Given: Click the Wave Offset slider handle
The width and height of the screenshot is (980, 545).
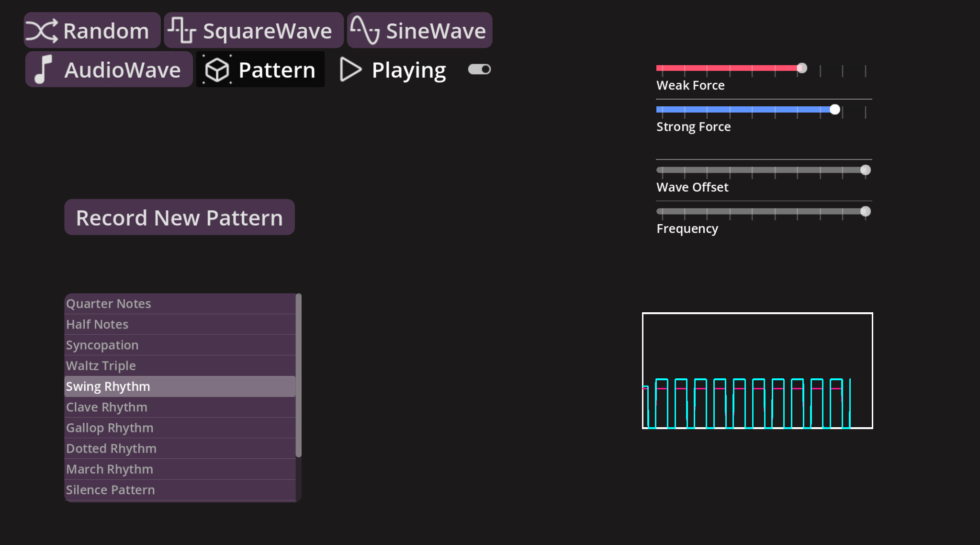Looking at the screenshot, I should (866, 170).
